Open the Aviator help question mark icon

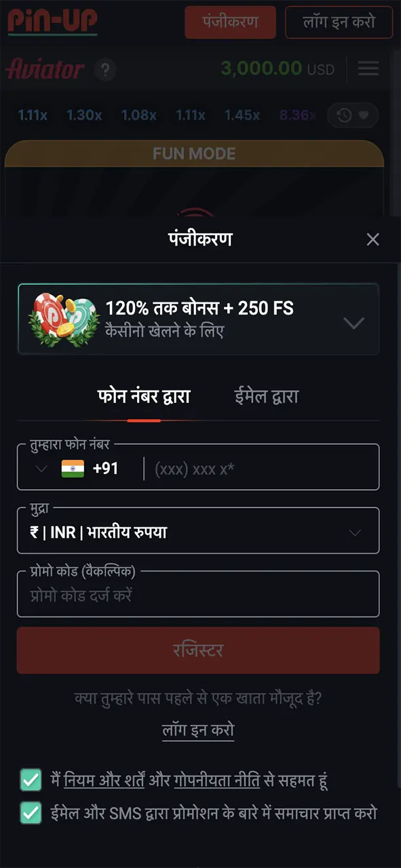(x=105, y=69)
